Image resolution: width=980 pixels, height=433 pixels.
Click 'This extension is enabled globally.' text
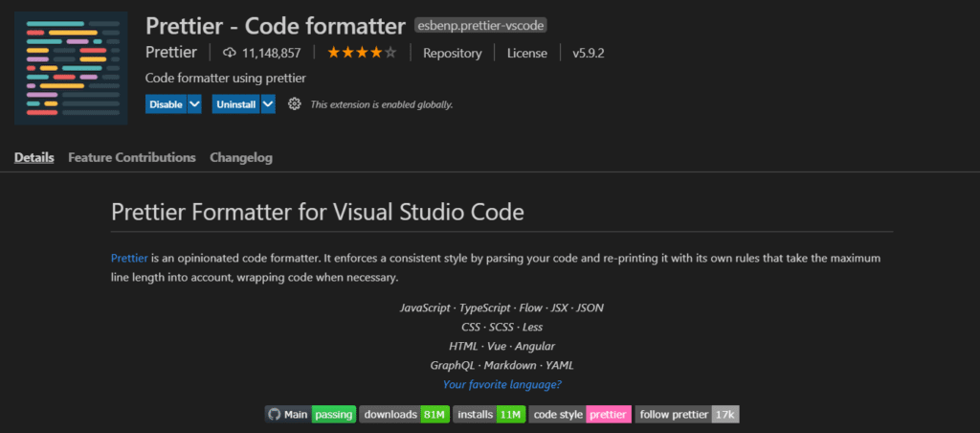tap(382, 104)
